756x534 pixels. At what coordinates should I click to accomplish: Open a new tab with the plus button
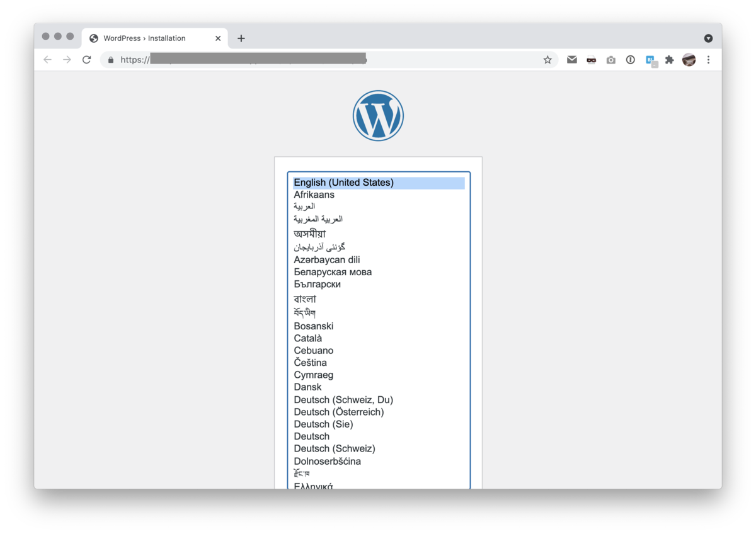[x=241, y=38]
